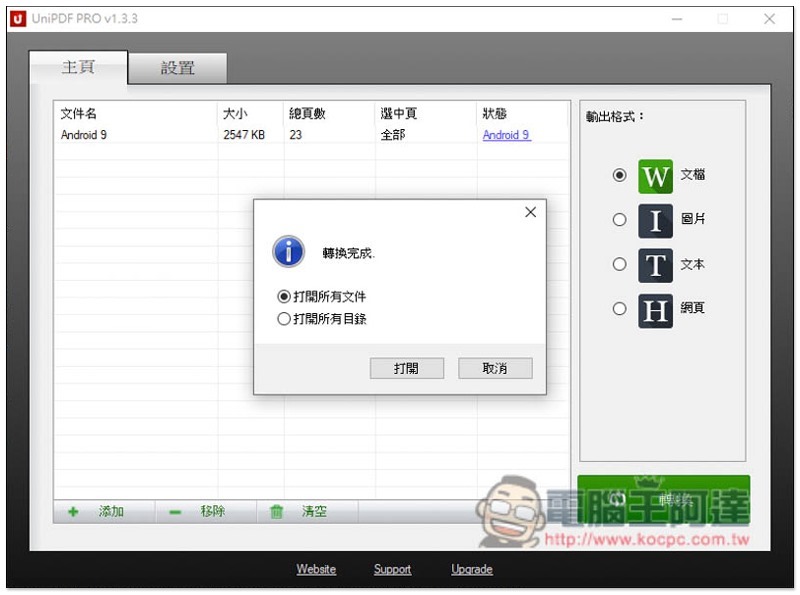Select the 圖片 output format radio button
Image resolution: width=800 pixels, height=595 pixels.
pos(619,219)
